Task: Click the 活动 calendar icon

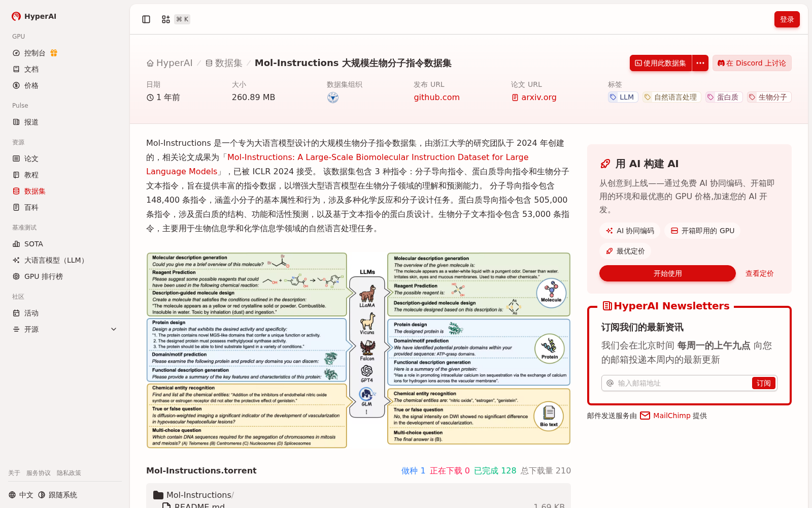Action: coord(16,313)
